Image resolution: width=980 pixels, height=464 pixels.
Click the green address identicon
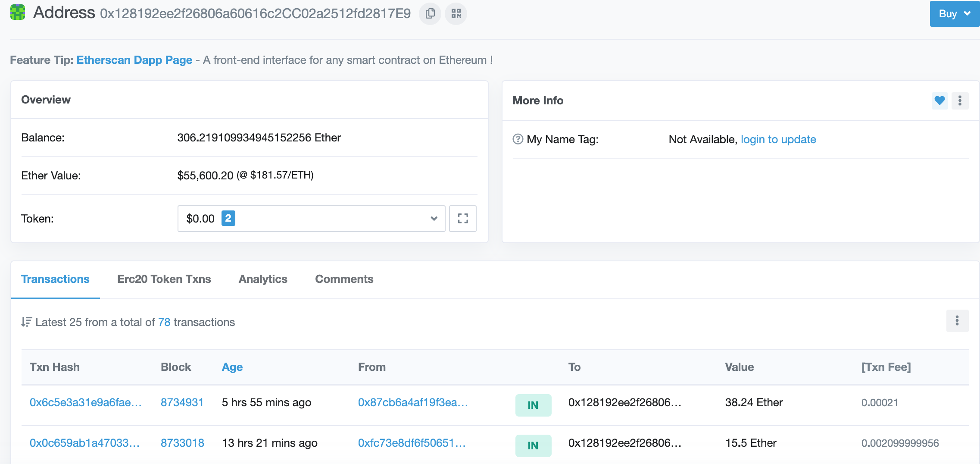18,12
